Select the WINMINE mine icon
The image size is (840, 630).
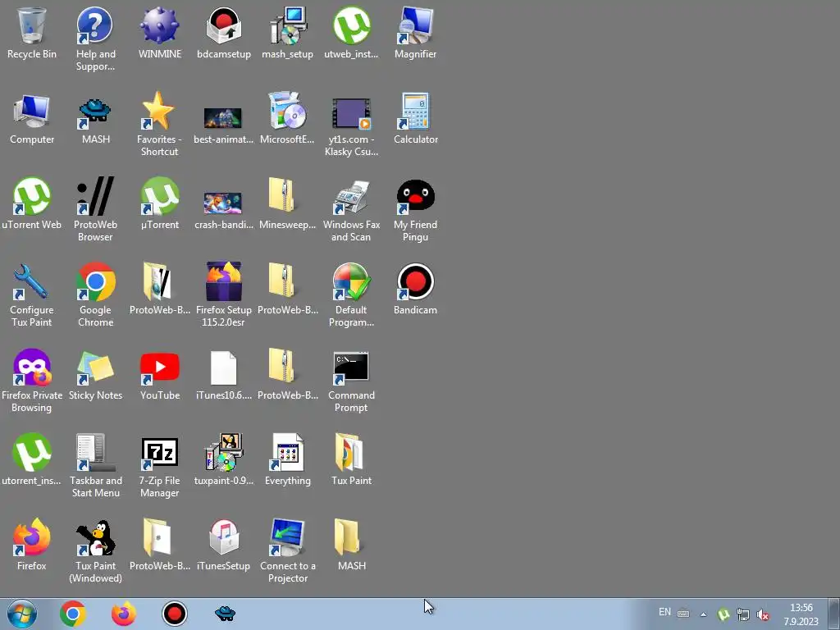click(x=159, y=25)
